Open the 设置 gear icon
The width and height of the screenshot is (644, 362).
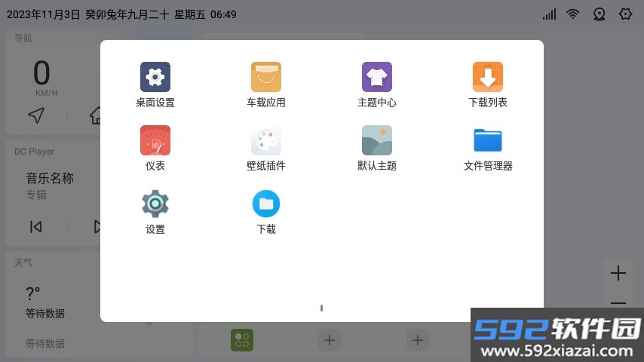[155, 204]
